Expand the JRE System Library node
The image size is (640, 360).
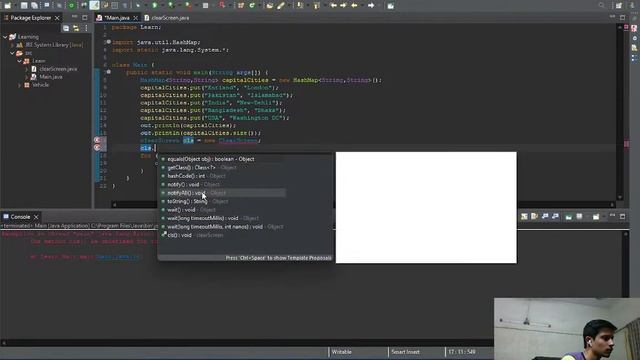tap(12, 45)
